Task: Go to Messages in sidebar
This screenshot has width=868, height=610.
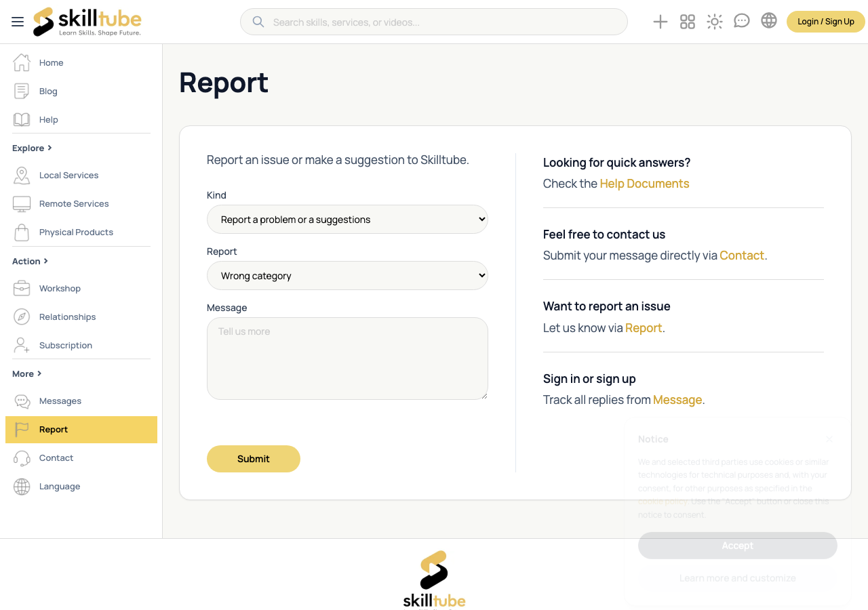Action: 81,401
